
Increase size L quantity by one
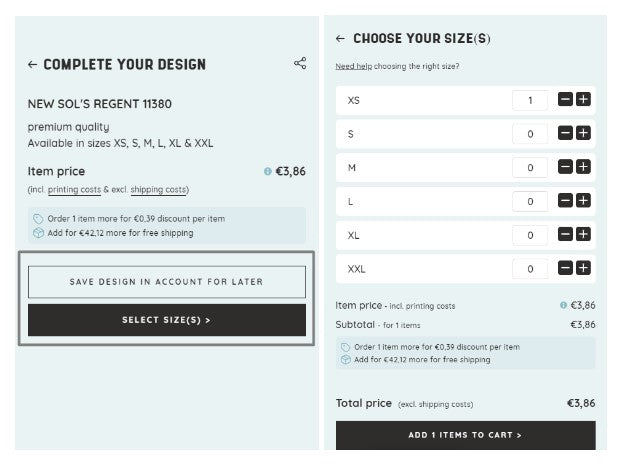point(583,201)
